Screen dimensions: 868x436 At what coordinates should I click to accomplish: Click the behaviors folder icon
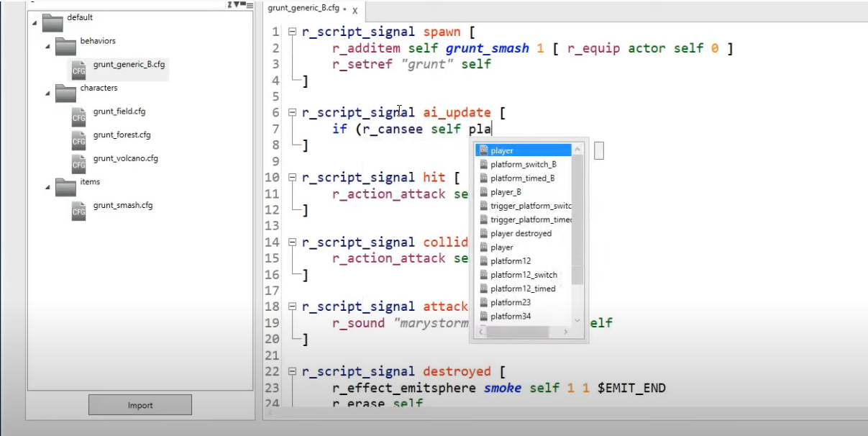[65, 45]
